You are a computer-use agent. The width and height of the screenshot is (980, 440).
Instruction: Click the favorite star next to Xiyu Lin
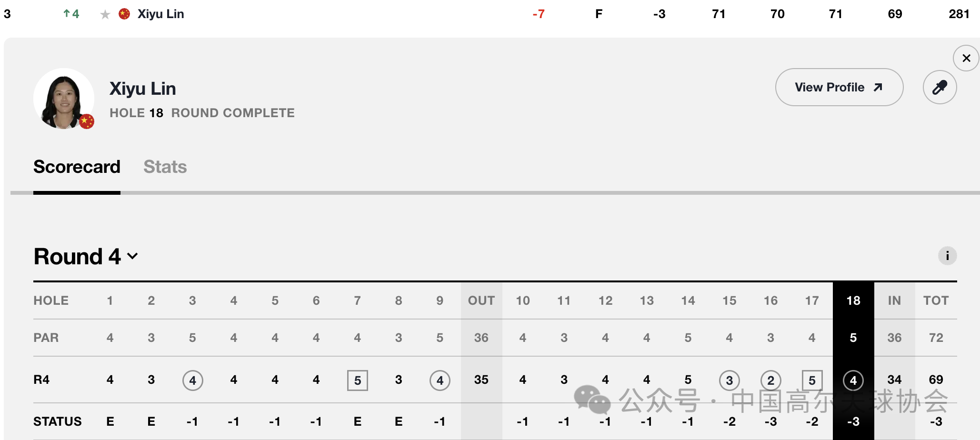pos(105,15)
